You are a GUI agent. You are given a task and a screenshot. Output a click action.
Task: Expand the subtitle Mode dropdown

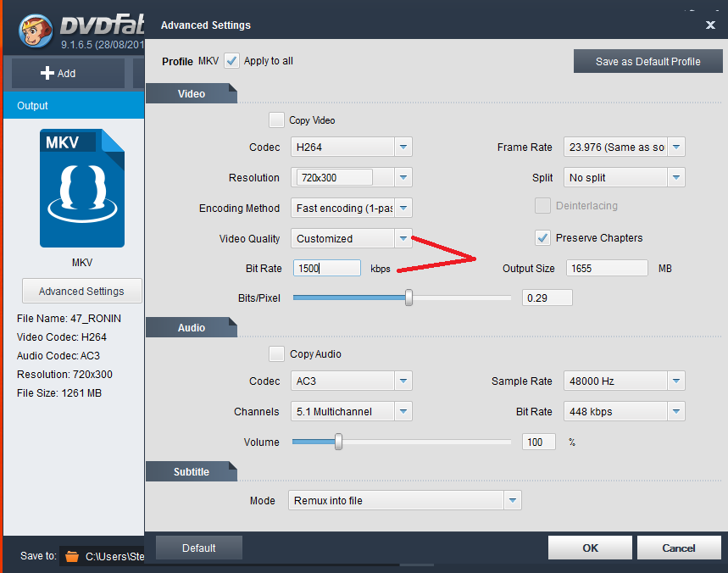(512, 501)
